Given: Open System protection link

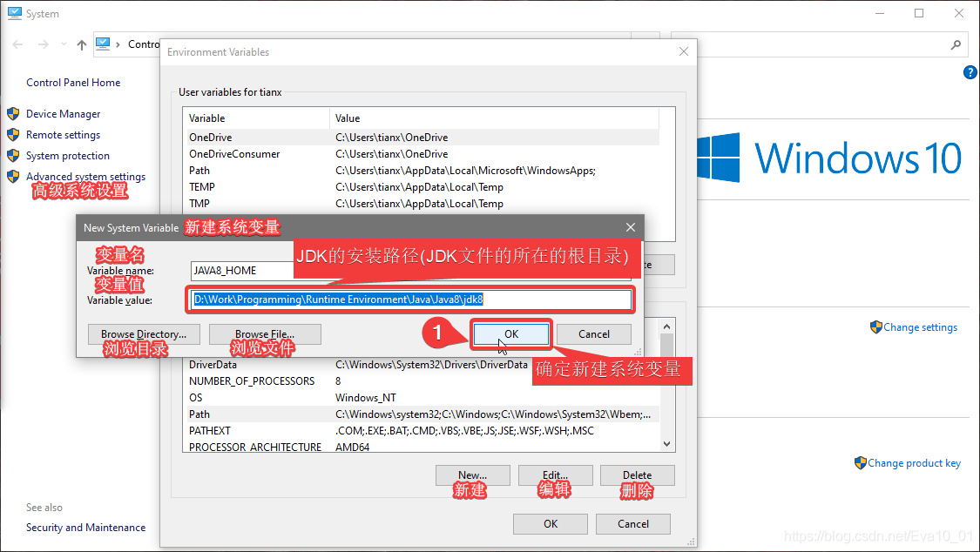Looking at the screenshot, I should 67,156.
